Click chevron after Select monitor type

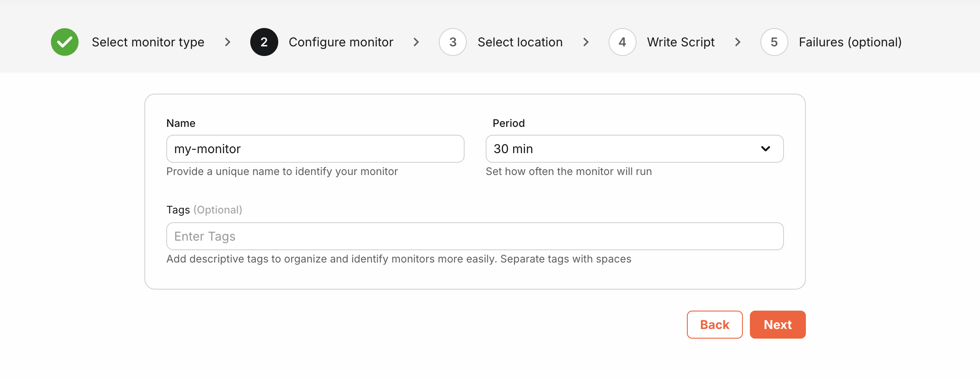pyautogui.click(x=227, y=42)
